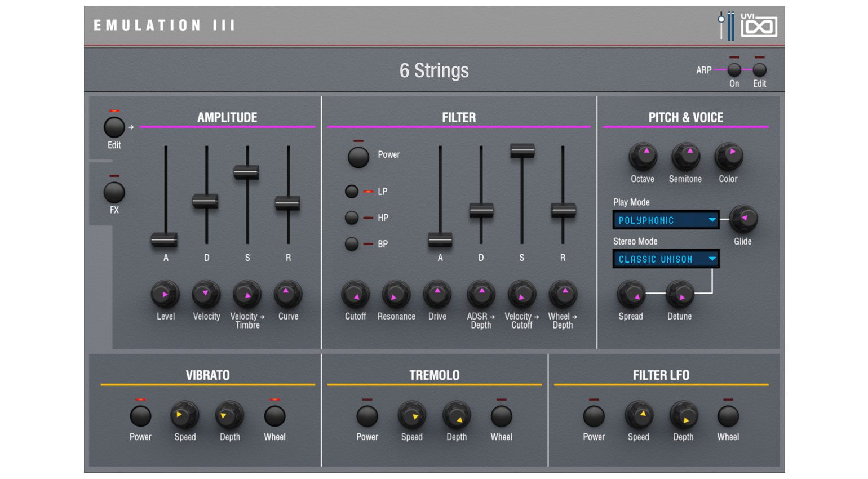Image resolution: width=868 pixels, height=479 pixels.
Task: Click the AMPLITUDE section heading
Action: point(227,117)
